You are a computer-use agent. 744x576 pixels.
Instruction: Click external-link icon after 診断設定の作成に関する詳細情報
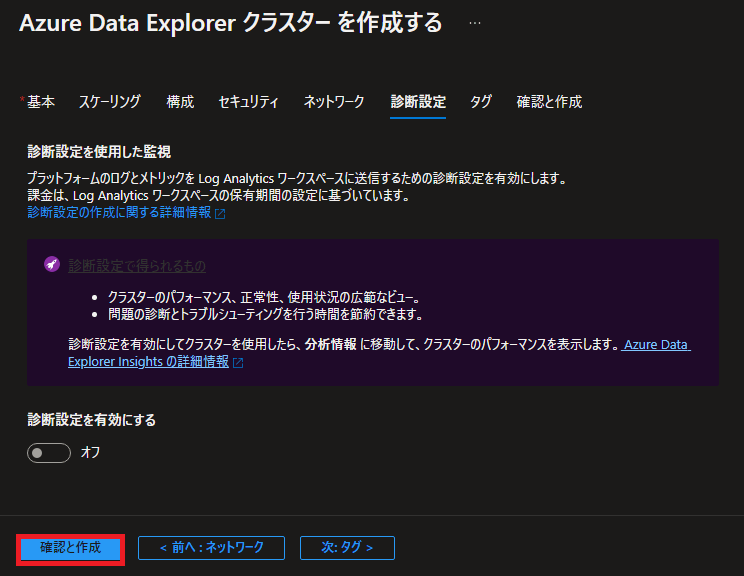point(220,214)
